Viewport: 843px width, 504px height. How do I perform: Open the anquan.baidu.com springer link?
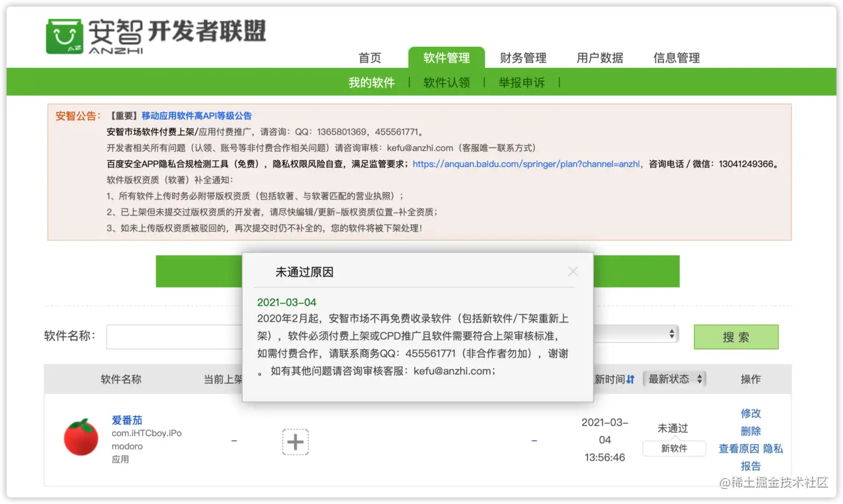(x=526, y=164)
